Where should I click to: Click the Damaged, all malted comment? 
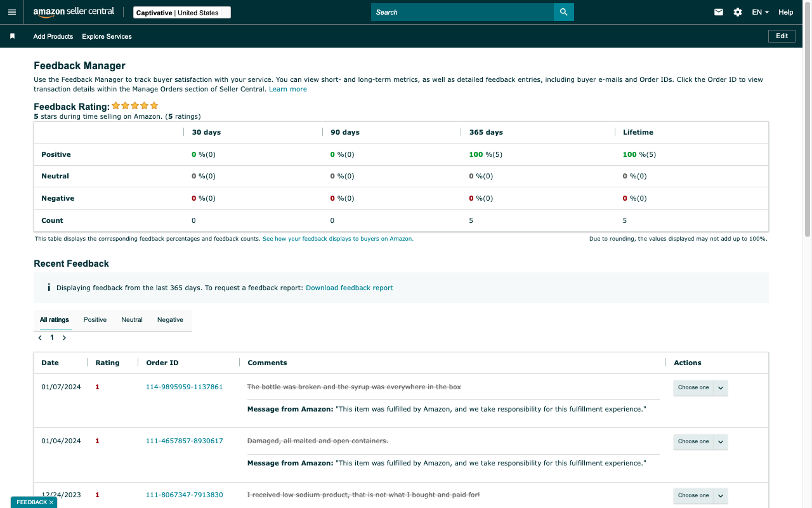(x=318, y=441)
